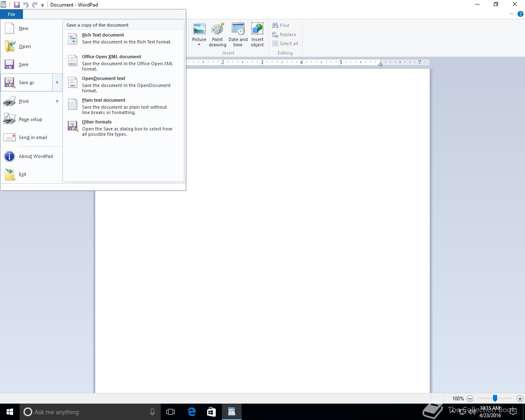This screenshot has height=420, width=525.
Task: Launch Microsoft Edge from taskbar
Action: pyautogui.click(x=192, y=412)
